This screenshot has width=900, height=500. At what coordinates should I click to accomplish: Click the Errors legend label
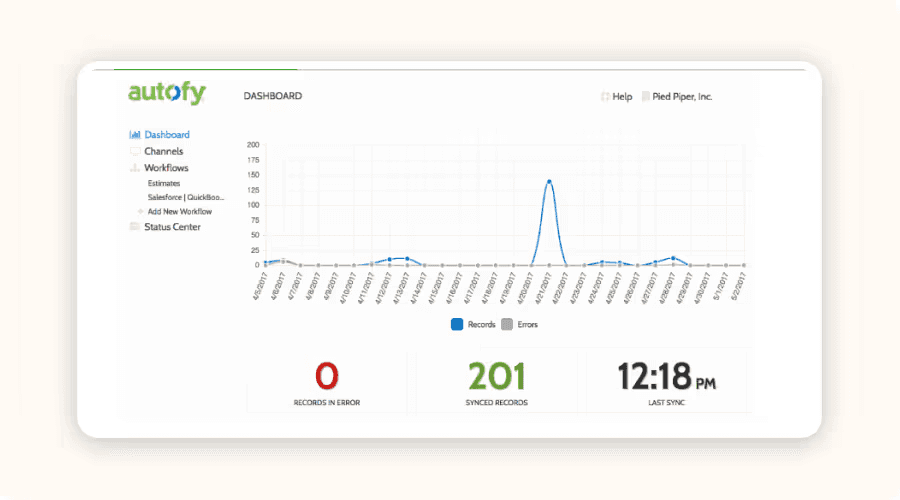527,324
